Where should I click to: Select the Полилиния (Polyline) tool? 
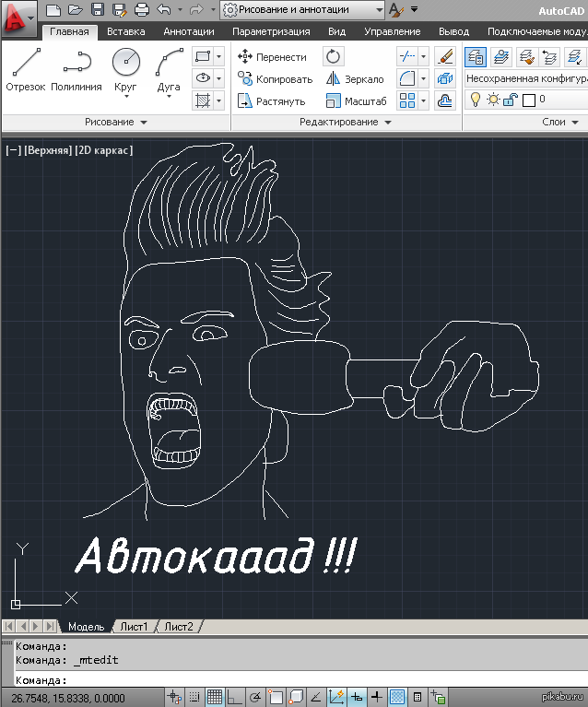tap(76, 70)
